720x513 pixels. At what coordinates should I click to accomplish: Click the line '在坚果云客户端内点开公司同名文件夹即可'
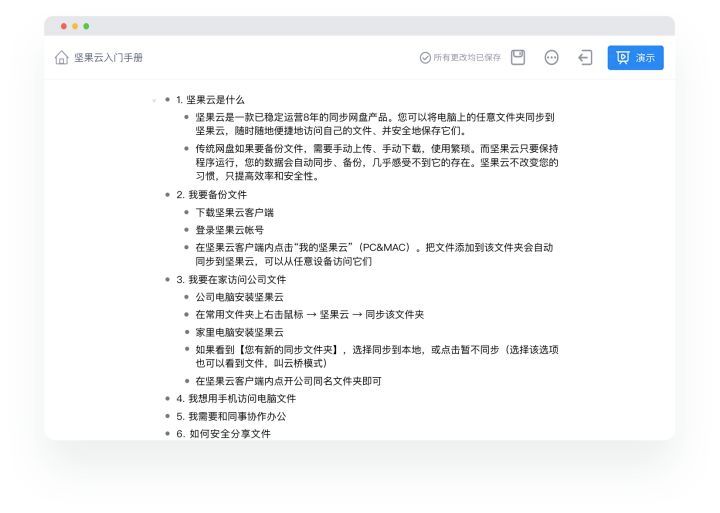pyautogui.click(x=288, y=381)
